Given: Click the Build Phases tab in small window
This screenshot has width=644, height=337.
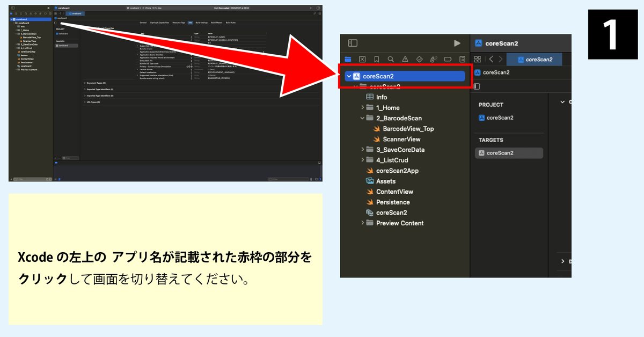Looking at the screenshot, I should click(x=217, y=23).
